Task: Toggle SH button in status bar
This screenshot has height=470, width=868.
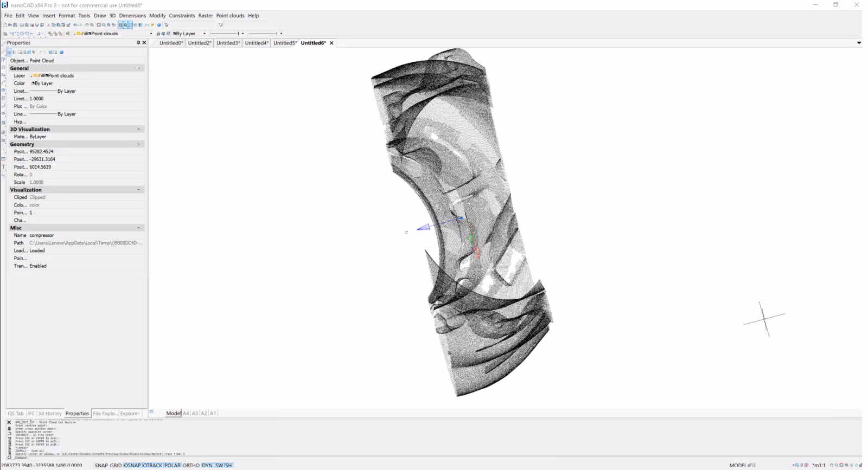Action: [x=228, y=465]
